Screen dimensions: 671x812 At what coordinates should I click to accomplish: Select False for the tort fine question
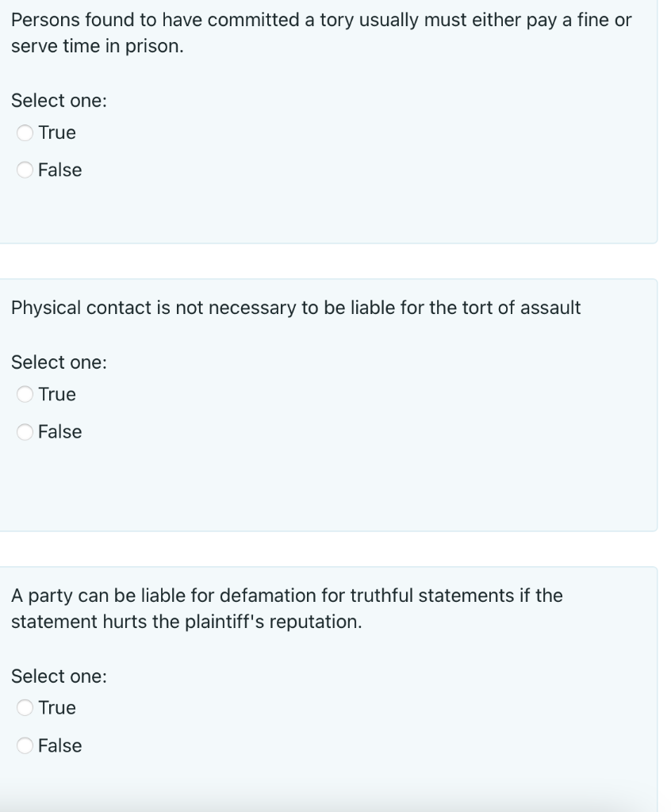(x=25, y=170)
